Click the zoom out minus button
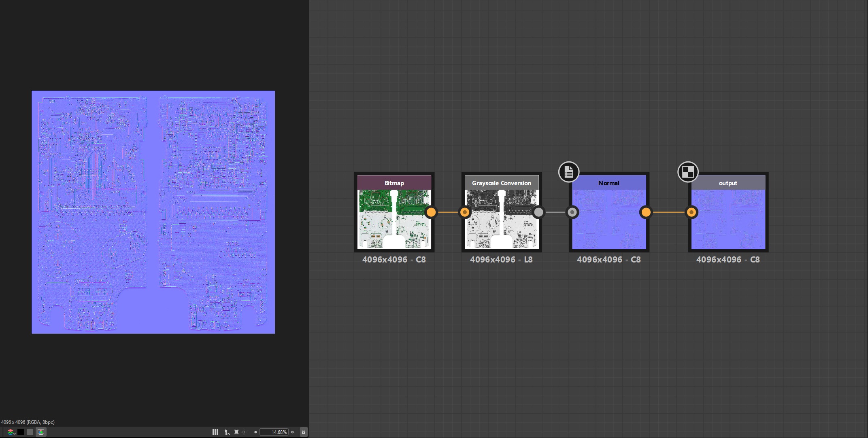 click(255, 432)
